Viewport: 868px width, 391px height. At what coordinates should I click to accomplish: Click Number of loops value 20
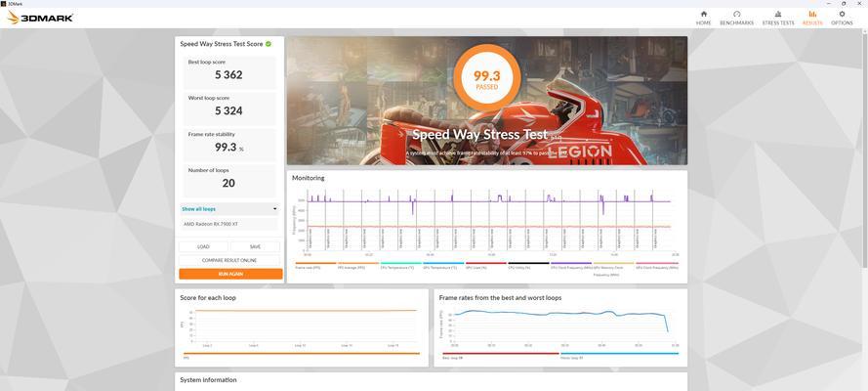[228, 183]
